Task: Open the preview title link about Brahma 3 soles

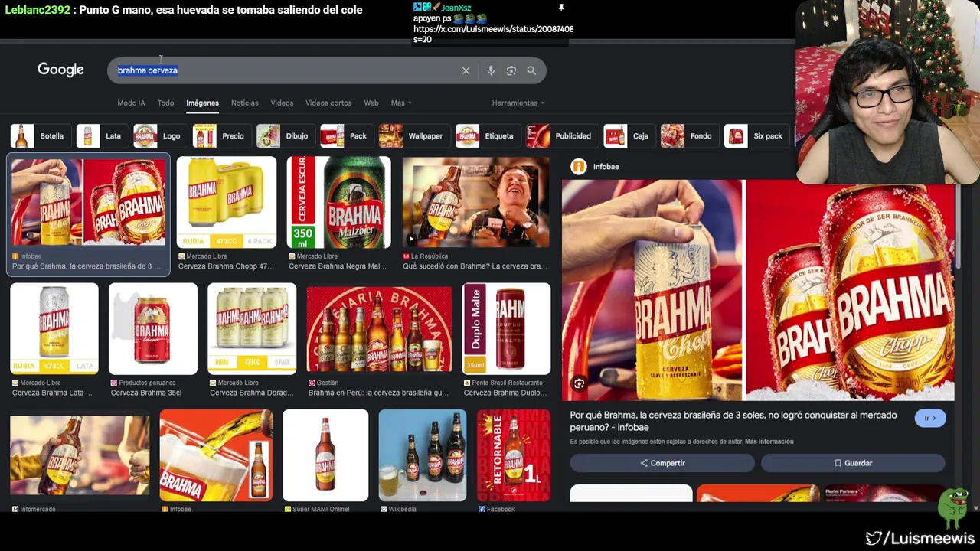Action: coord(733,421)
